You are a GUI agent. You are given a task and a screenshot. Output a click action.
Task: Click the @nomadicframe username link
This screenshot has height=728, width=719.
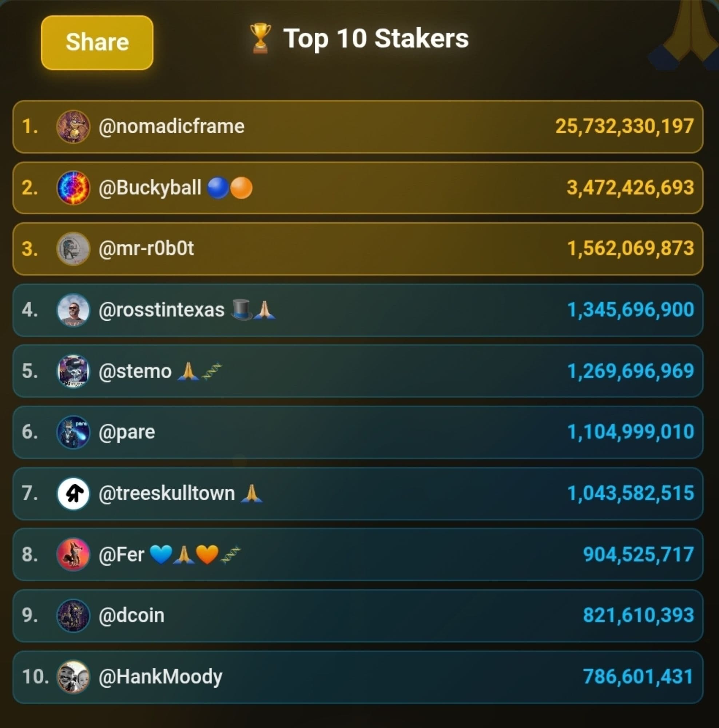[171, 127]
